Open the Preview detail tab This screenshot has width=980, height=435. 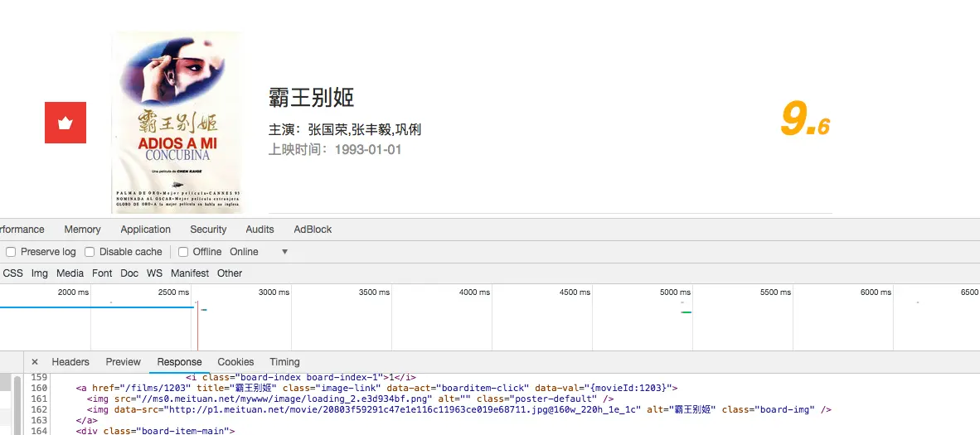click(124, 362)
